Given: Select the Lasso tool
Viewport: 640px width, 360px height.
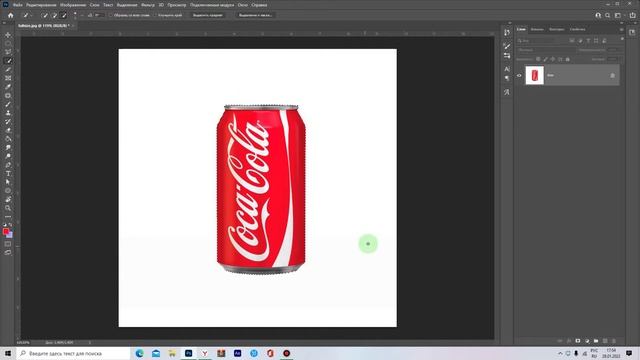Looking at the screenshot, I should coord(8,52).
